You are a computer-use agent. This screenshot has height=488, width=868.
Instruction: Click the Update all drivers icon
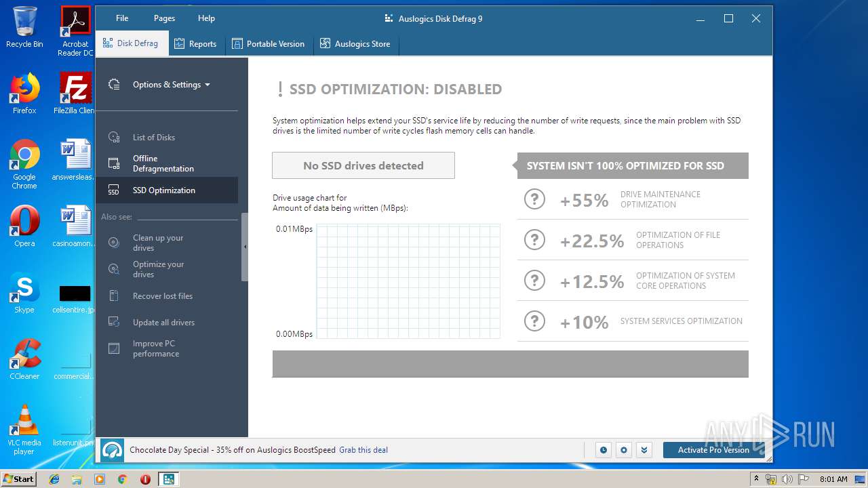pyautogui.click(x=114, y=323)
